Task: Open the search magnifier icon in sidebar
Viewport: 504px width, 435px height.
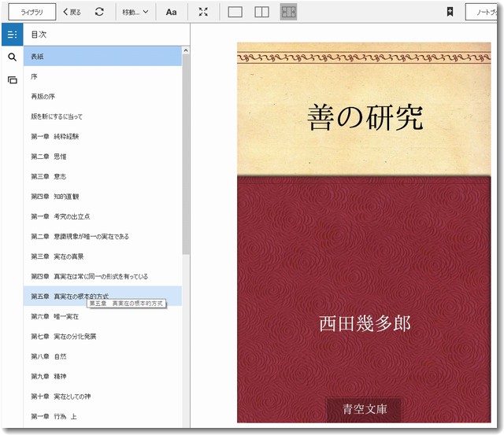Action: pyautogui.click(x=13, y=57)
